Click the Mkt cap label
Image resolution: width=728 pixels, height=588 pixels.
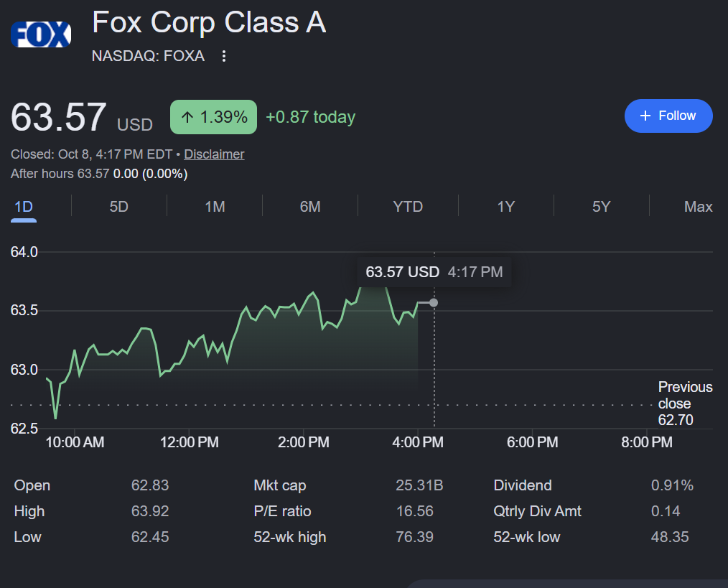(x=280, y=485)
